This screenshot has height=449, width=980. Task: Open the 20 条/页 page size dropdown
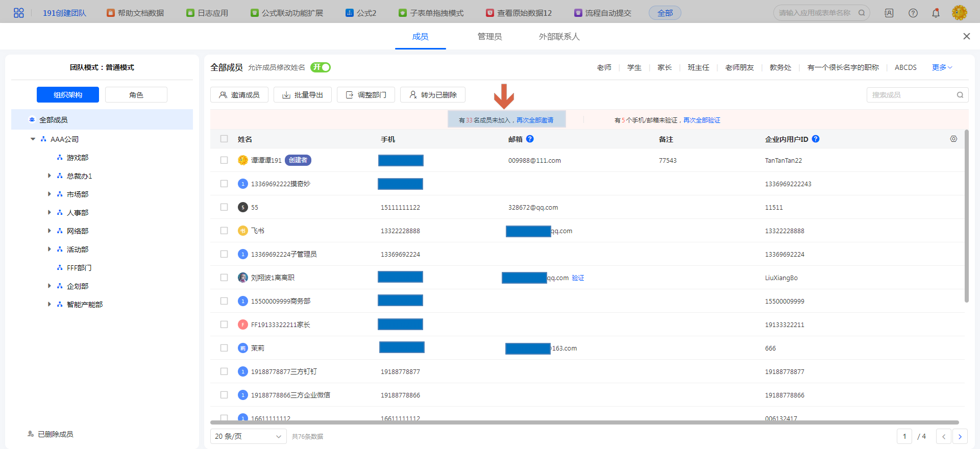(x=248, y=436)
